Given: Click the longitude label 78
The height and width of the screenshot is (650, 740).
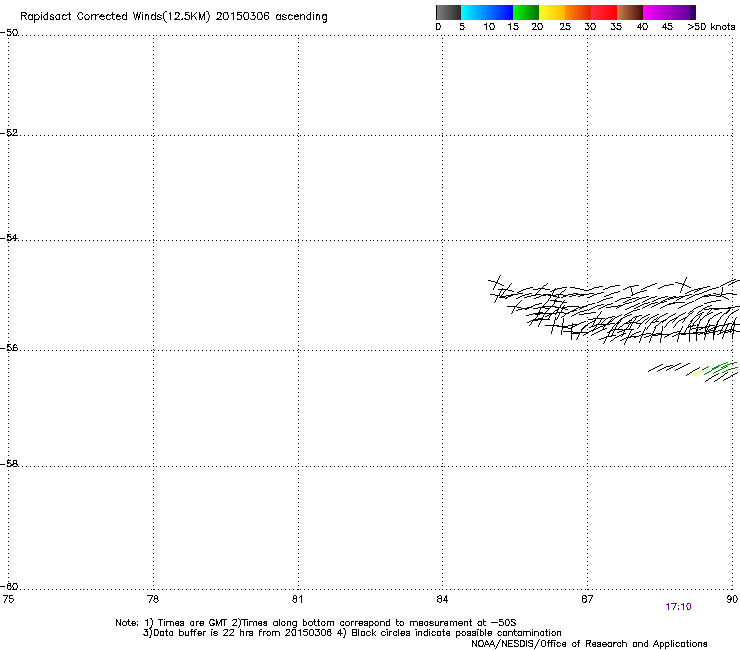Looking at the screenshot, I should [153, 599].
